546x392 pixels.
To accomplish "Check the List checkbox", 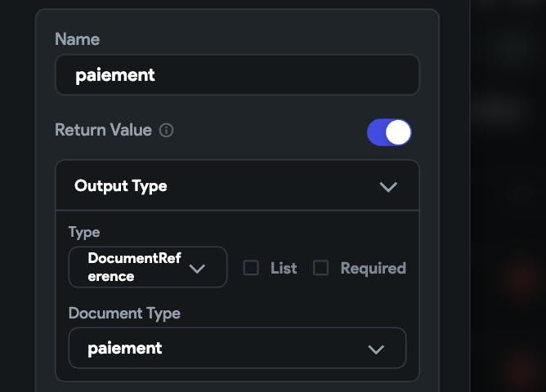I will (251, 268).
